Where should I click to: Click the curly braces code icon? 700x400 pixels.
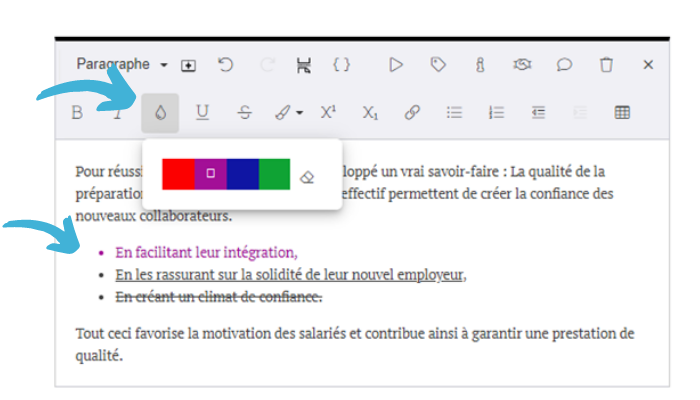[x=342, y=64]
